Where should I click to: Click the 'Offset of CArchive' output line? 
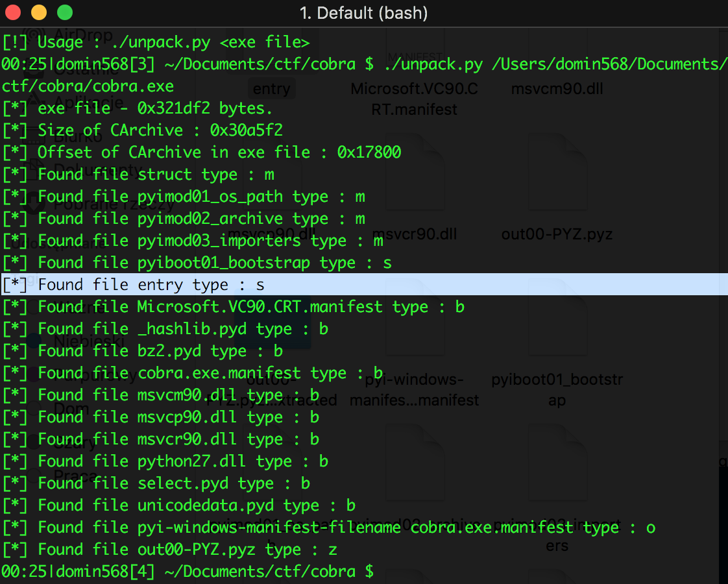click(202, 152)
